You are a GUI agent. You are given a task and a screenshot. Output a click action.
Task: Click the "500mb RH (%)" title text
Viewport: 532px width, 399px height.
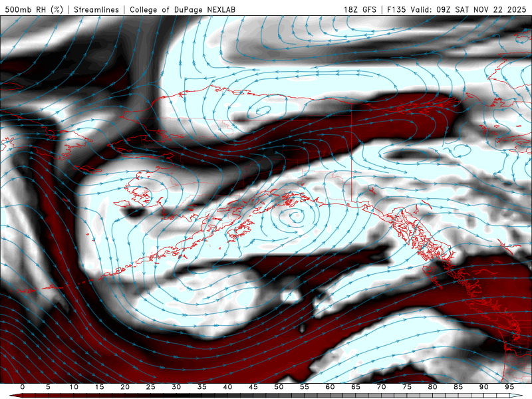(34, 9)
